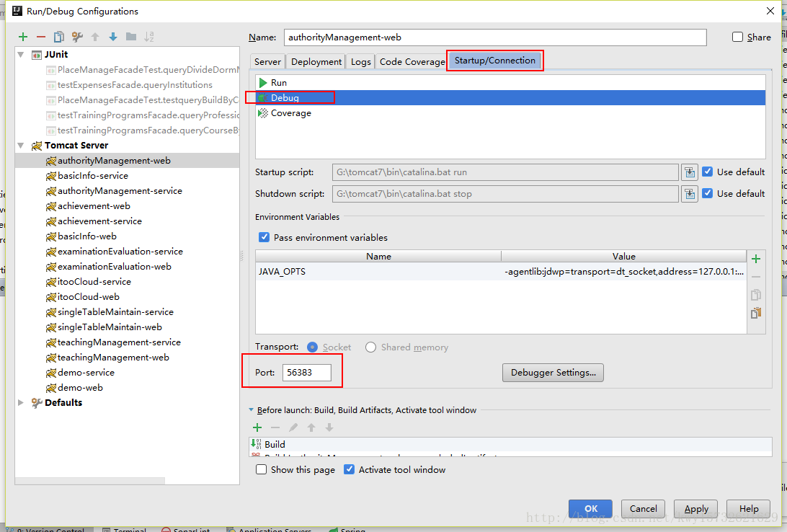Copy the selected configuration
The height and width of the screenshot is (532, 787).
click(x=58, y=37)
